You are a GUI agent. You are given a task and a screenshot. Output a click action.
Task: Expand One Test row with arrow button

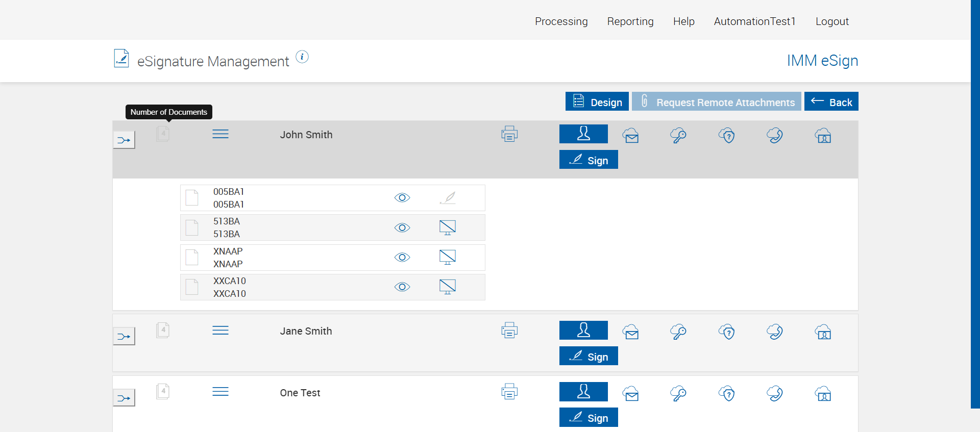[x=124, y=398]
